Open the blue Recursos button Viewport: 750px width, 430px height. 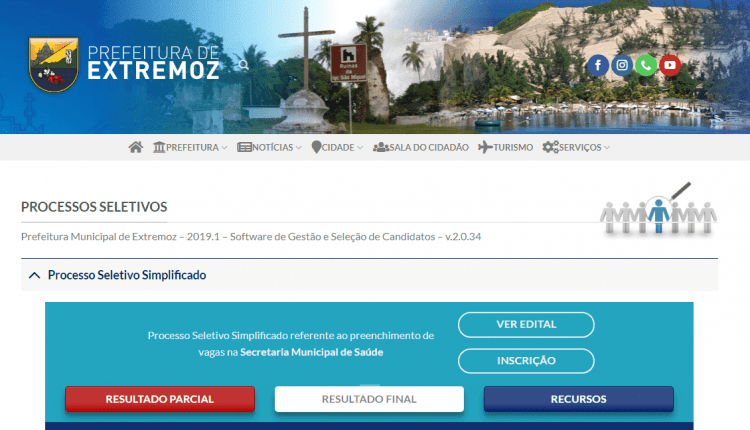(x=579, y=399)
